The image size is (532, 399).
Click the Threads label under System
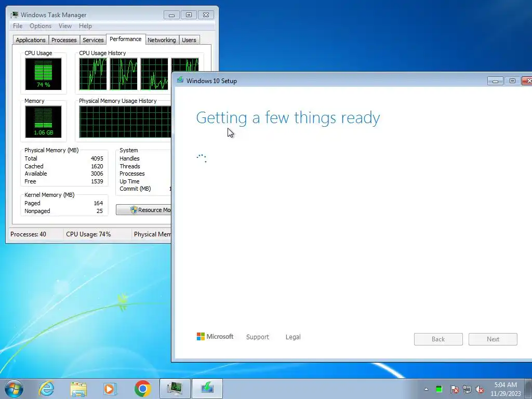pos(129,166)
